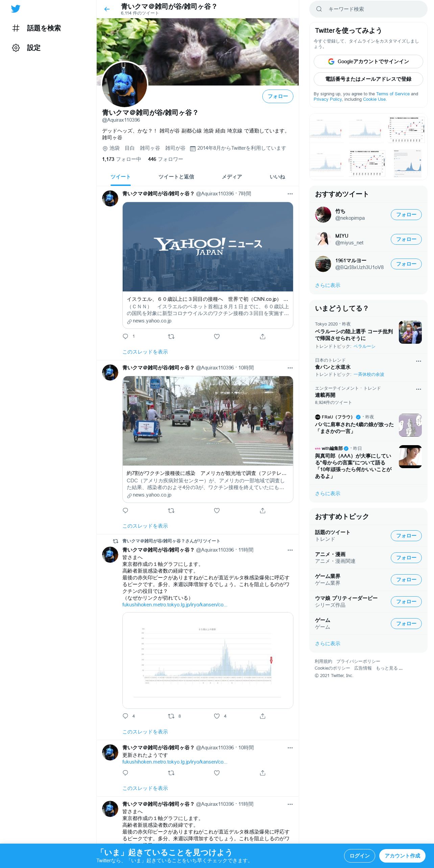Viewport: 434px width, 868px height.
Task: Switch to メディア tab
Action: pos(232,177)
